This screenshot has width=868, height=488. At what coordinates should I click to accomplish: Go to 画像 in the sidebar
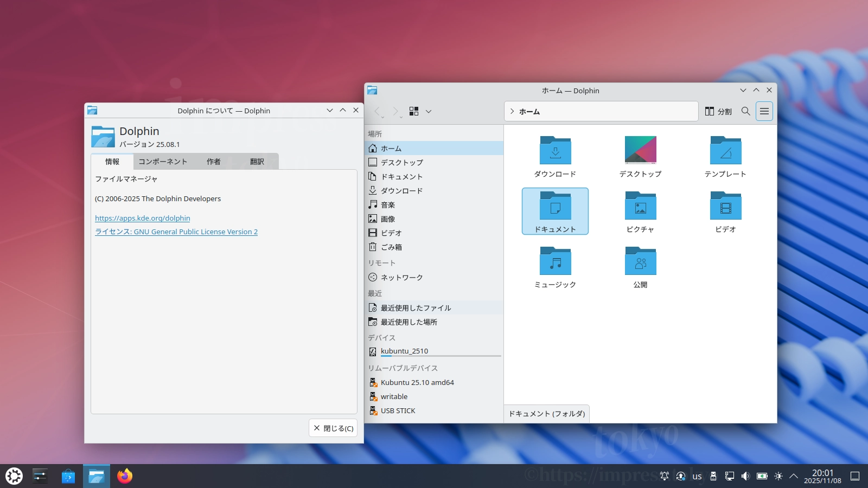pyautogui.click(x=434, y=219)
